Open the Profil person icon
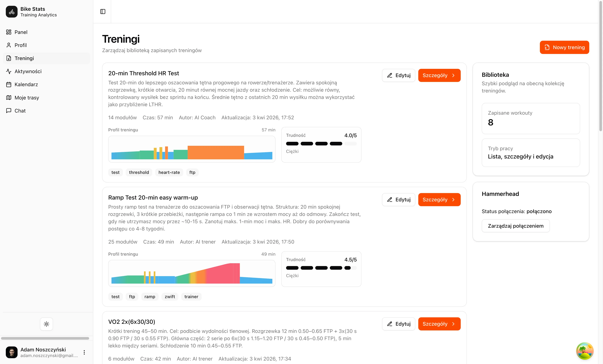 [x=9, y=45]
